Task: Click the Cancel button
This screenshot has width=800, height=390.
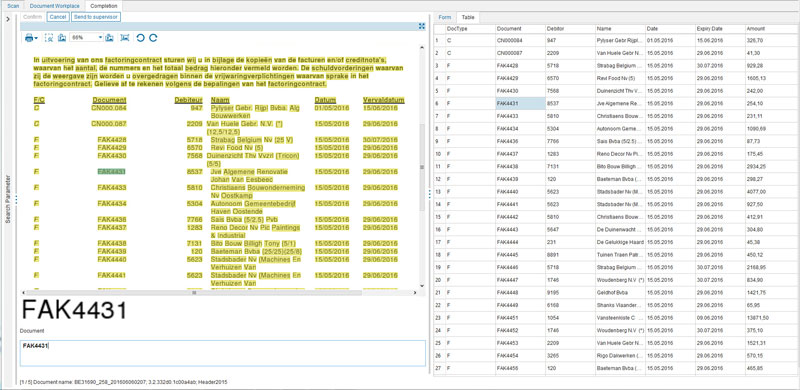Action: tap(58, 17)
